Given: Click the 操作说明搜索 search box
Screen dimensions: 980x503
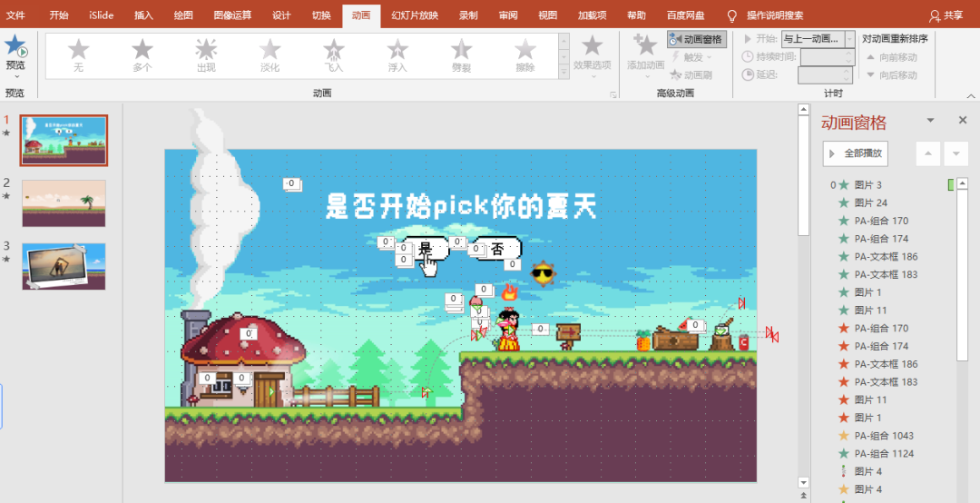Looking at the screenshot, I should pyautogui.click(x=774, y=15).
